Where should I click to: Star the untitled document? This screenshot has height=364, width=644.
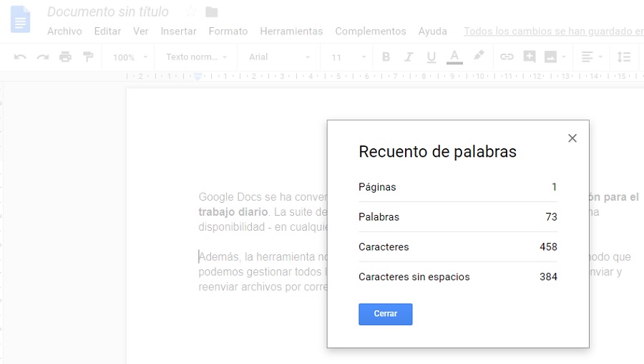[x=190, y=12]
